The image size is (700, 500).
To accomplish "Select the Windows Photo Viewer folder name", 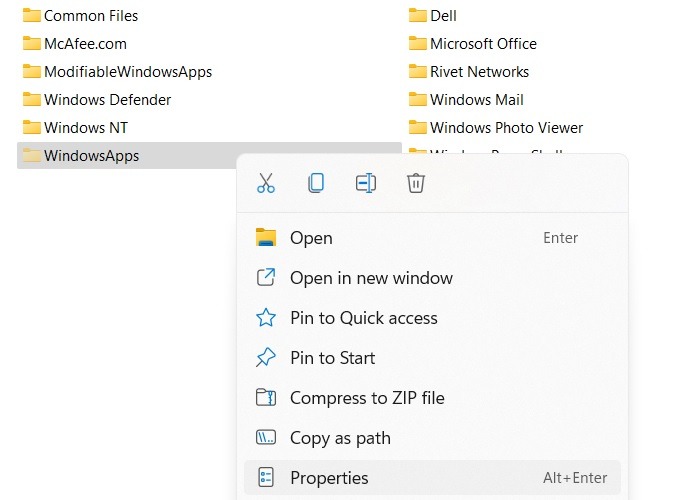I will pos(507,128).
